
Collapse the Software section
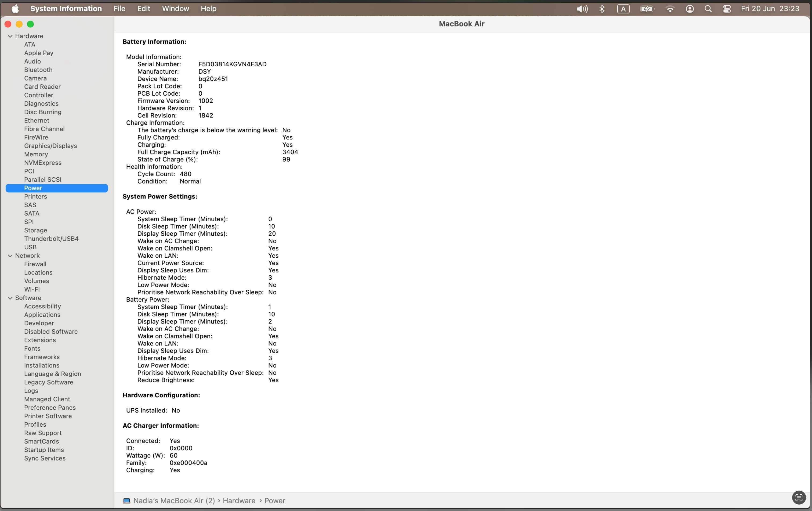coord(10,298)
